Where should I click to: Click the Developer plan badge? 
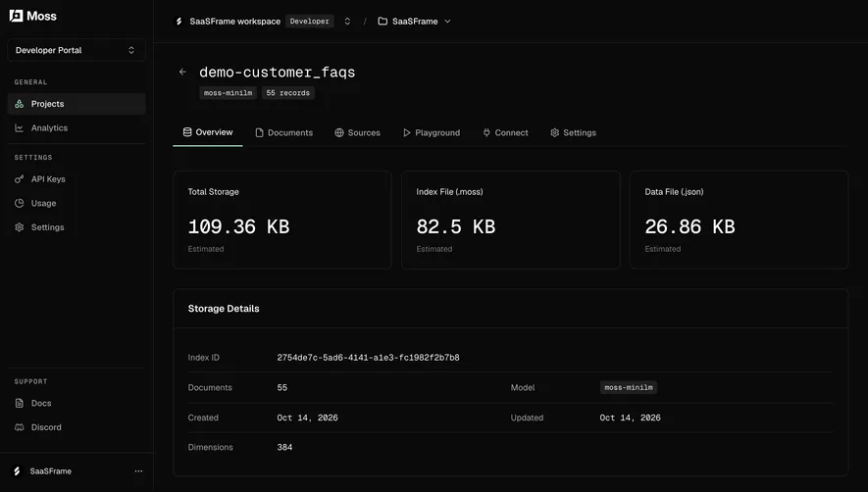point(310,22)
